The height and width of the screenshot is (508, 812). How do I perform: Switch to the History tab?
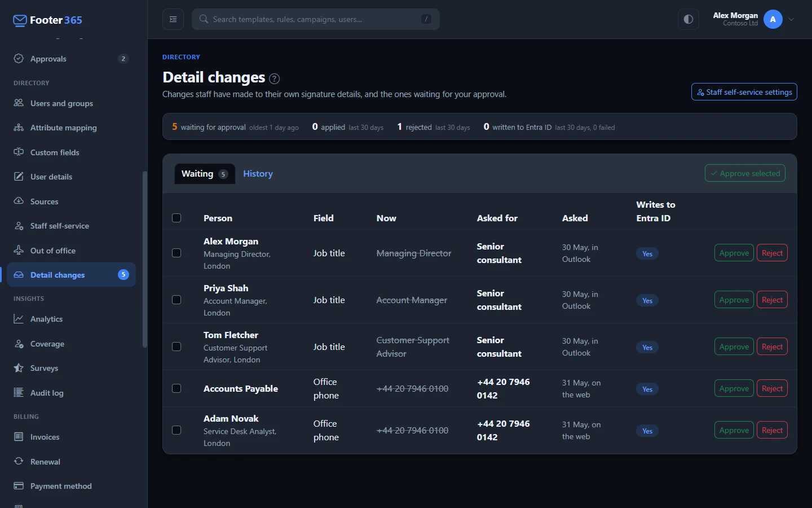pyautogui.click(x=258, y=174)
